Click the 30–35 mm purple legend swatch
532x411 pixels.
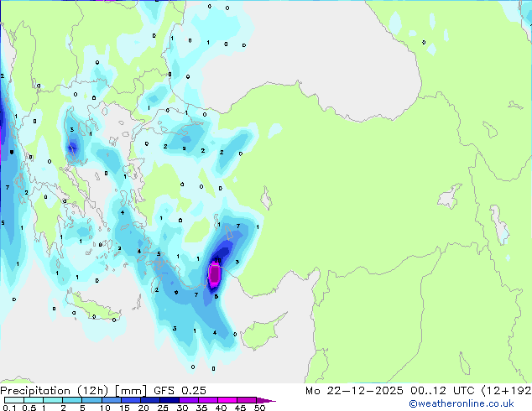coord(188,400)
